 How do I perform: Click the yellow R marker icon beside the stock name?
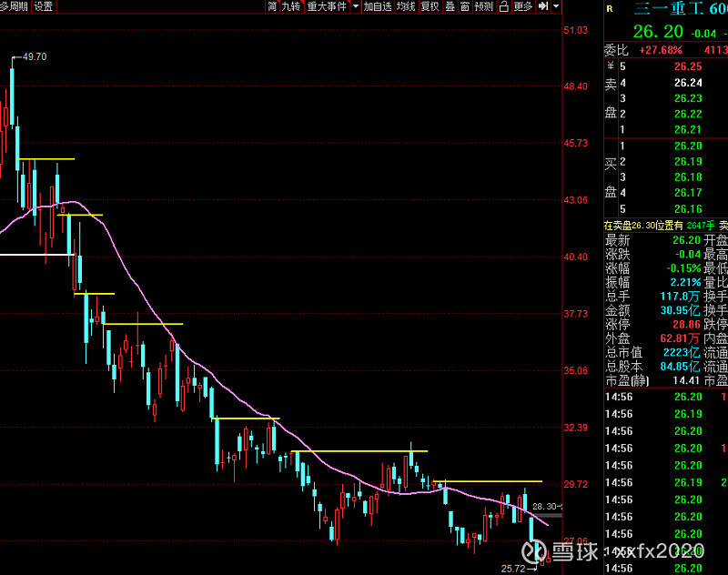610,9
